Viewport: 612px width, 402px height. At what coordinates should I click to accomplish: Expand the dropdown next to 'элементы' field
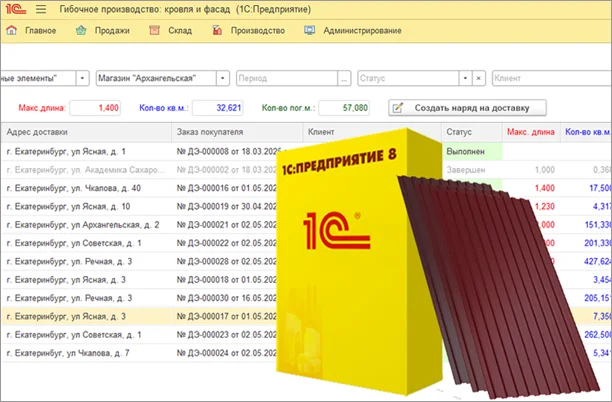pyautogui.click(x=82, y=78)
